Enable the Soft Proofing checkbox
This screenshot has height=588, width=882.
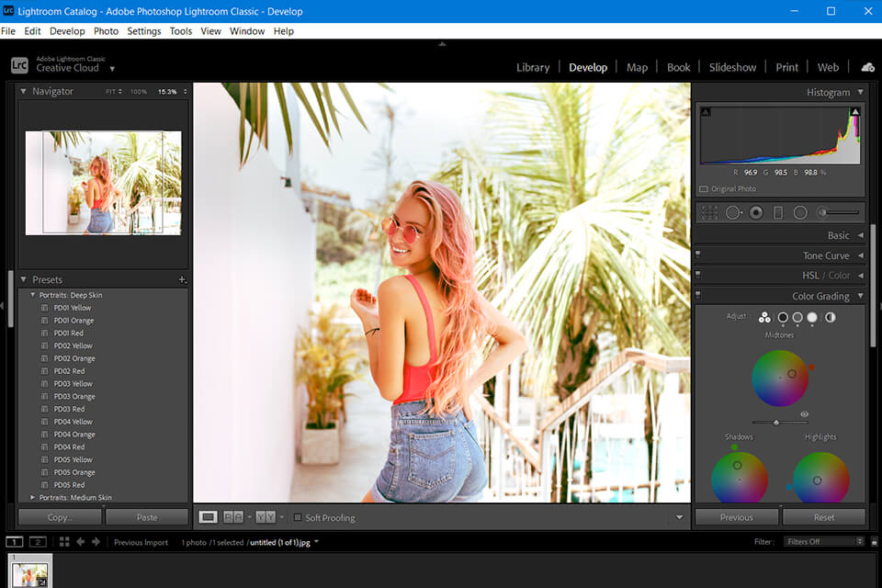pyautogui.click(x=298, y=517)
